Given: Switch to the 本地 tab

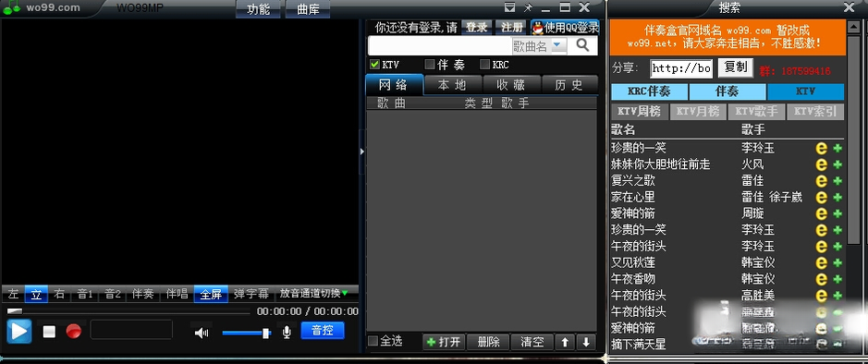Looking at the screenshot, I should click(452, 85).
